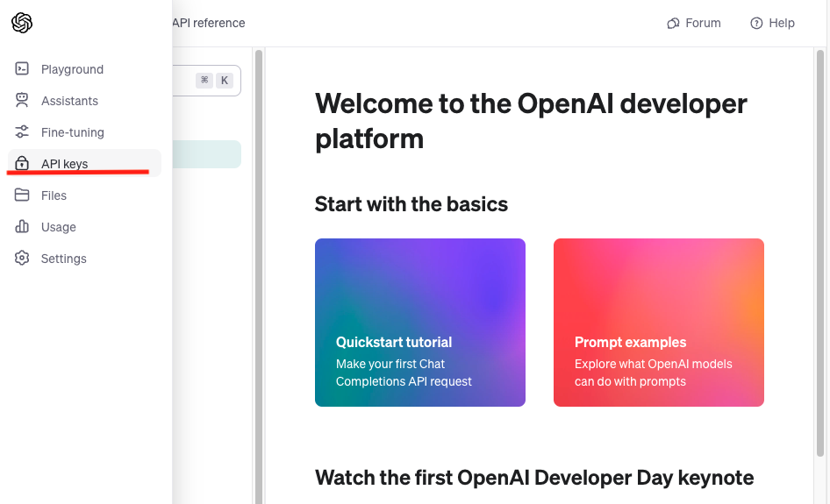830x504 pixels.
Task: Click the Assistants robot icon
Action: pos(22,101)
